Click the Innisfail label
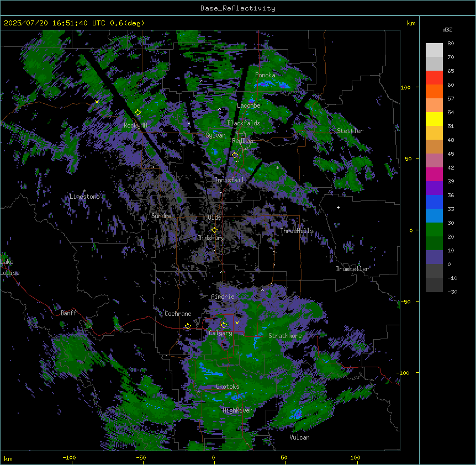Screen dimensions: 476x465 (x=229, y=180)
